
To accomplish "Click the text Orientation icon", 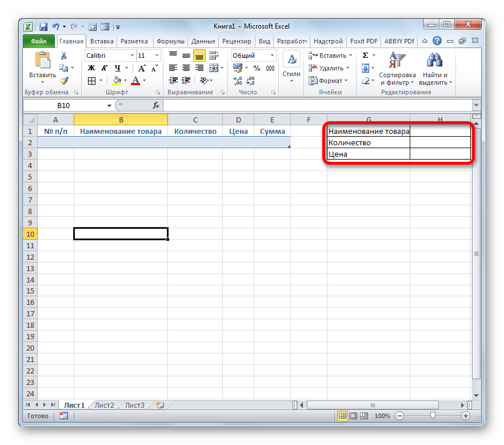I will click(204, 81).
